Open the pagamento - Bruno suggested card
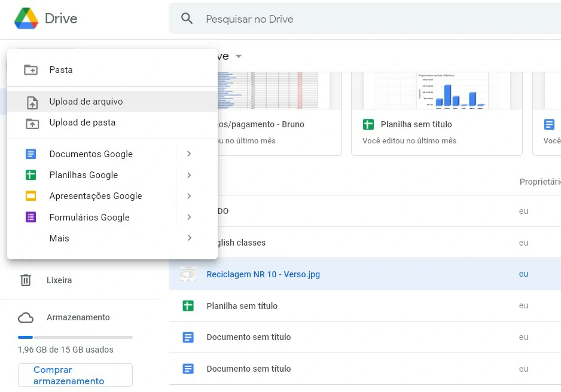Screen dimensions: 561x392 279,114
